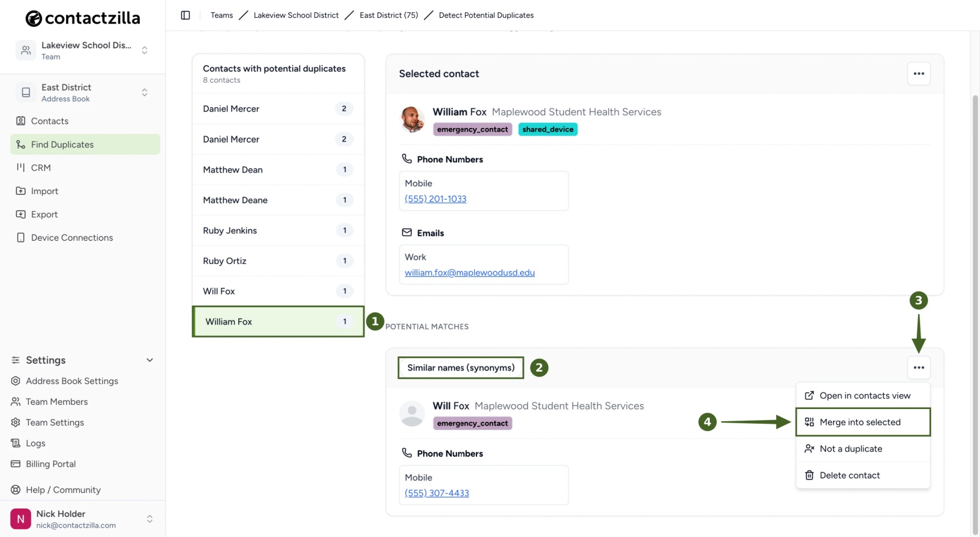Choose Open in contacts view
Viewport: 980px width, 537px height.
(863, 396)
